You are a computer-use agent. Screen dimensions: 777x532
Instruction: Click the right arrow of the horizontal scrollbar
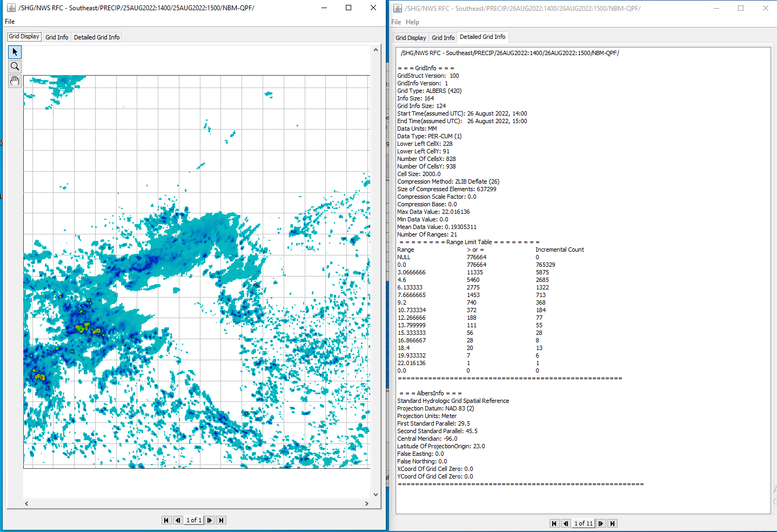[367, 503]
